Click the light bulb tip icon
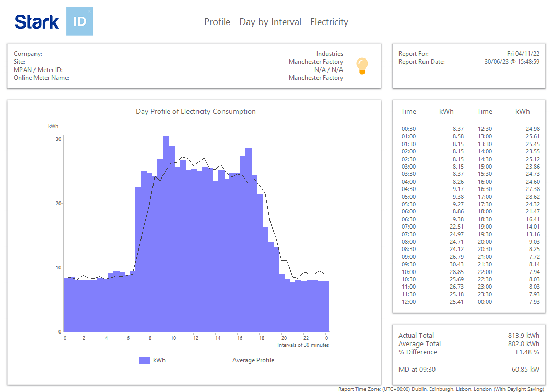This screenshot has height=392, width=552. [x=362, y=66]
